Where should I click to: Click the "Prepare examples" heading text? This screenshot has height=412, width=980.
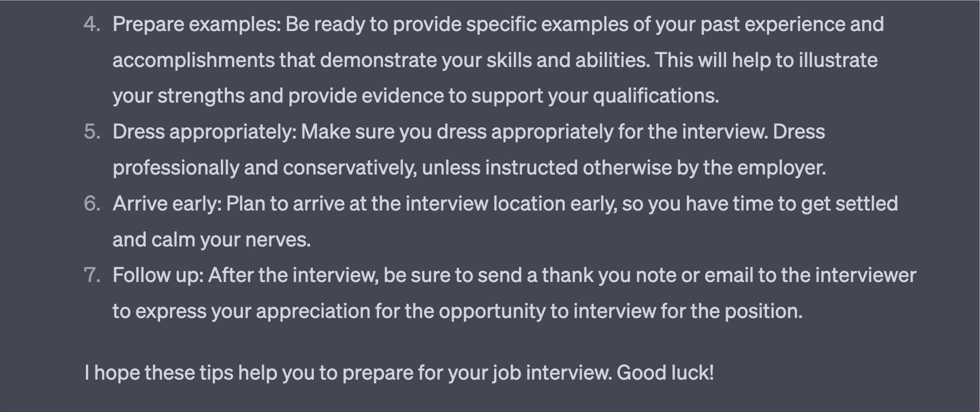(x=196, y=24)
